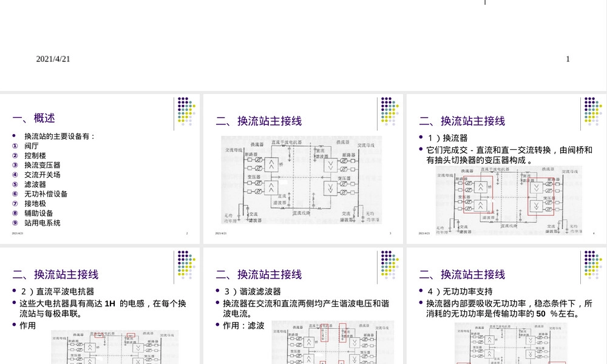Screen dimensions: 607x364
Task: Click the line 换流站的主要设备有：
Action: pos(60,136)
